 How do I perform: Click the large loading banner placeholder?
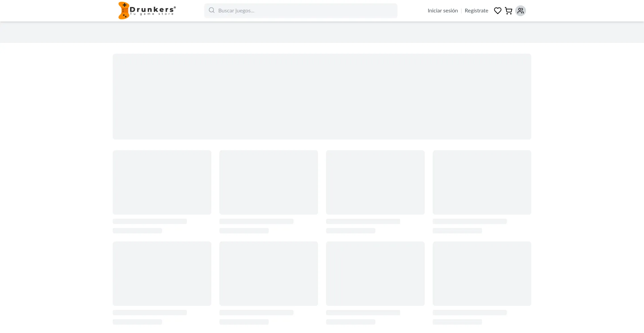tap(322, 97)
